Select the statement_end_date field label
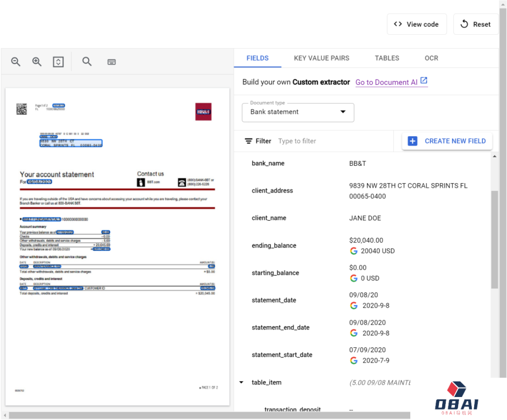Viewport: 507px width, 420px height. point(281,327)
